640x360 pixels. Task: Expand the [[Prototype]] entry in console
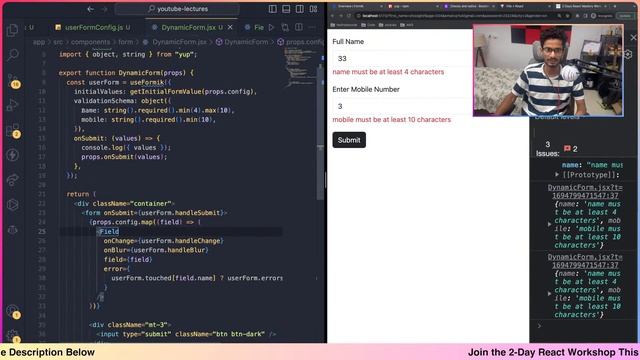pyautogui.click(x=556, y=175)
